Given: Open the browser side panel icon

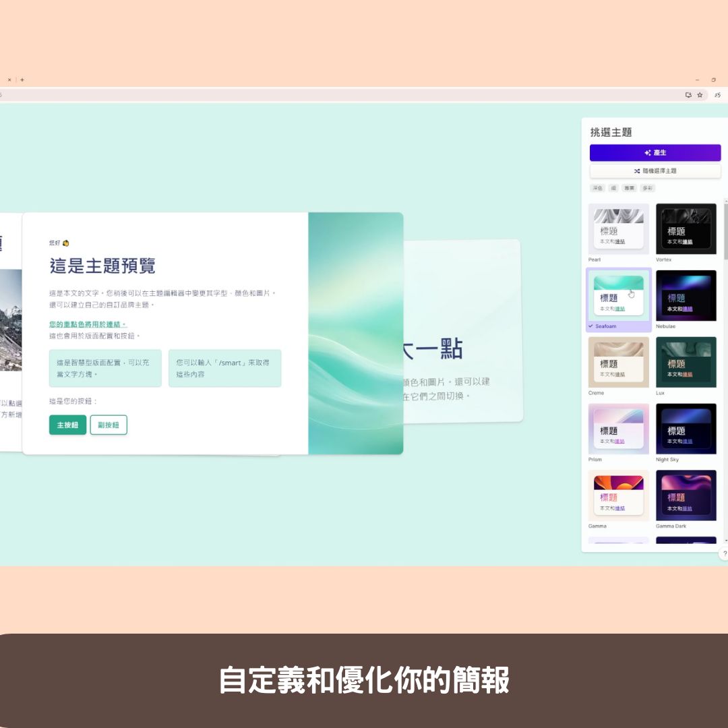Looking at the screenshot, I should click(687, 95).
